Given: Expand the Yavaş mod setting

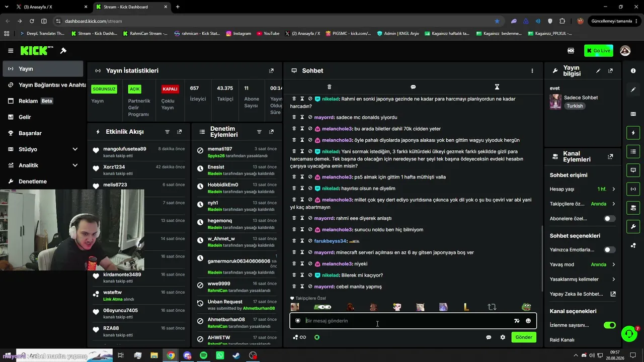Looking at the screenshot, I should click(x=583, y=264).
